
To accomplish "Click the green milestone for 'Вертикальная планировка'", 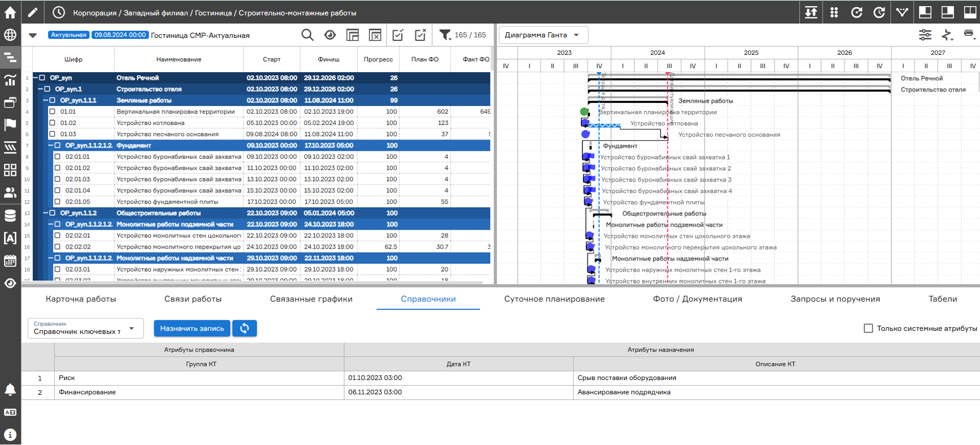I will [585, 112].
